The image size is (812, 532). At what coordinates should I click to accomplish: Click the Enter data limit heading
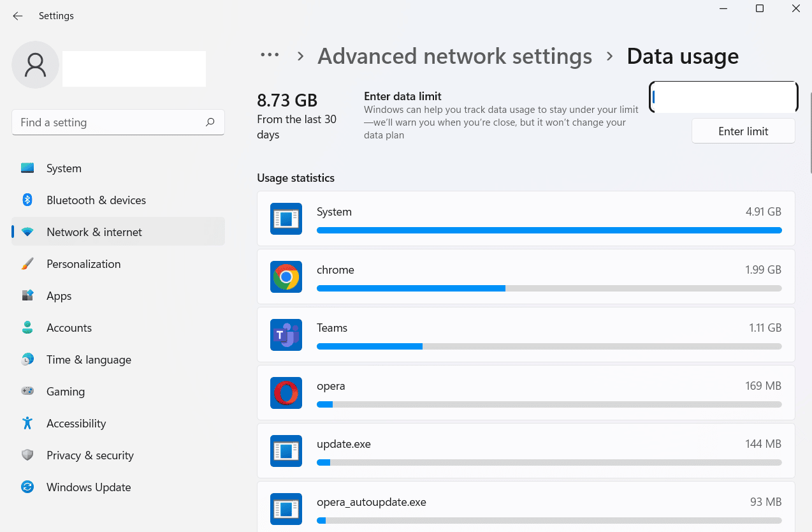[403, 96]
